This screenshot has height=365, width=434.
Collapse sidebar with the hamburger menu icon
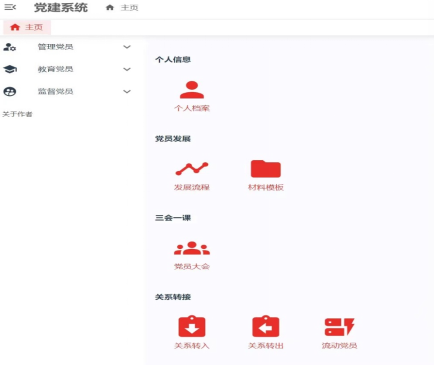(10, 7)
